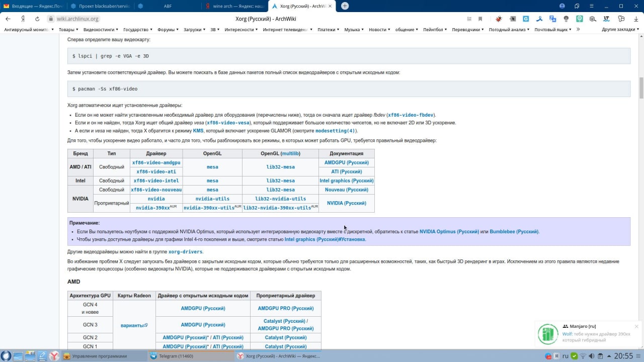Open the browser profile avatar

click(562, 6)
